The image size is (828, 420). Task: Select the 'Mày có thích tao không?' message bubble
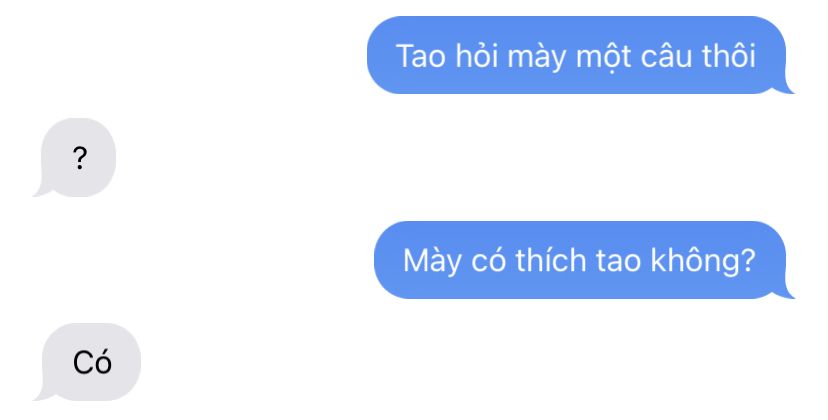pos(580,260)
